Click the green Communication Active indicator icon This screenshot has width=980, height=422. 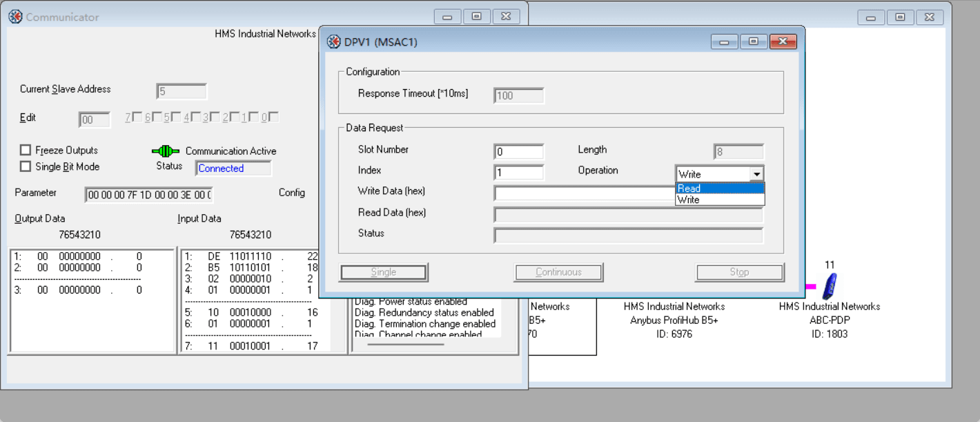pyautogui.click(x=166, y=151)
